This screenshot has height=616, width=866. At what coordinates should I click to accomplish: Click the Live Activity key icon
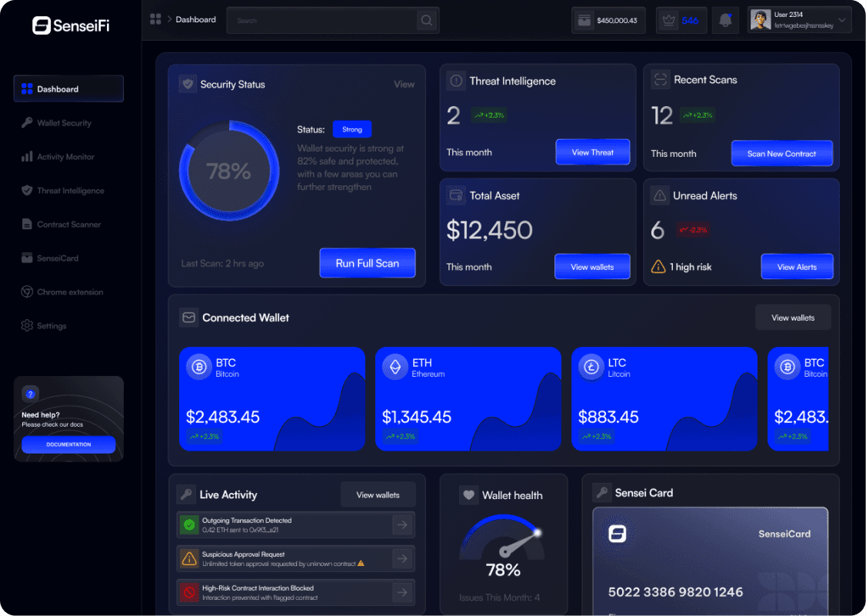point(185,494)
